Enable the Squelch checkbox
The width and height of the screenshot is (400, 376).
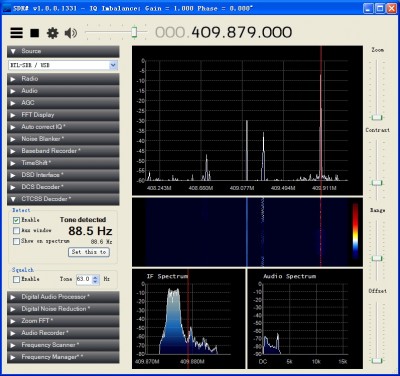coord(16,279)
